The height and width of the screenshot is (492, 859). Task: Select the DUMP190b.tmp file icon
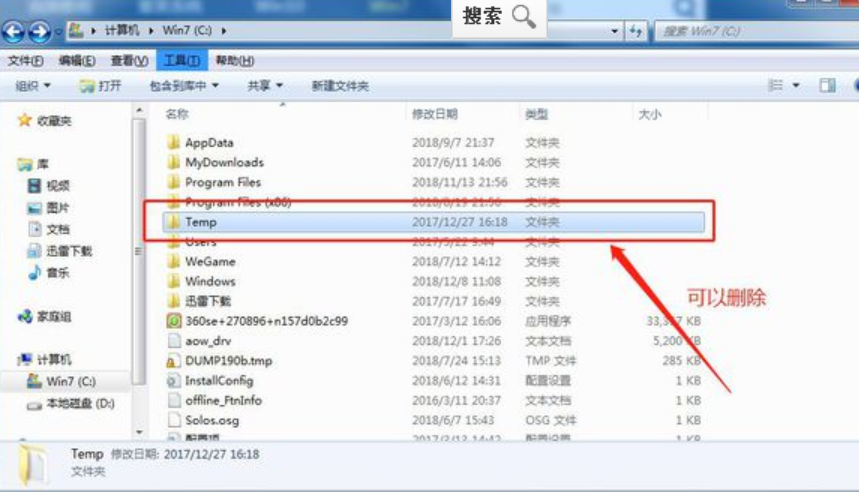click(x=174, y=361)
